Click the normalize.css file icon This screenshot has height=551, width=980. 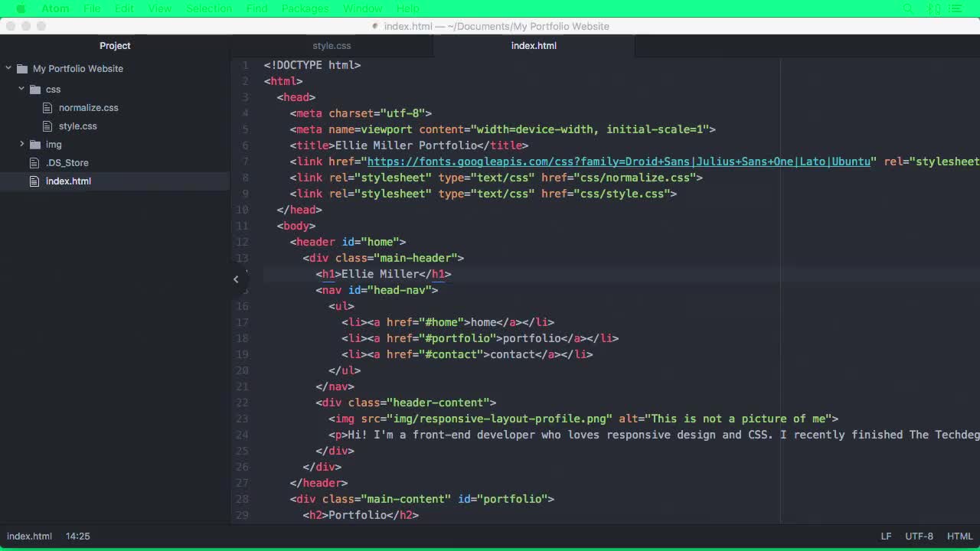pyautogui.click(x=47, y=108)
